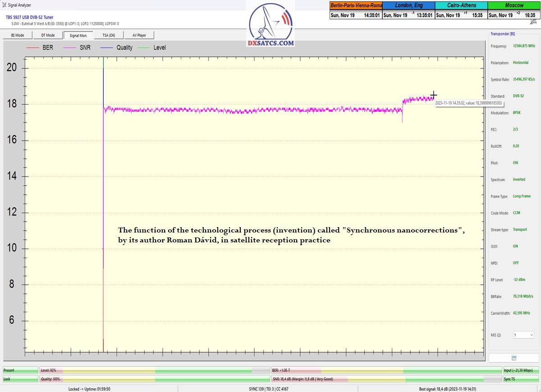This screenshot has height=392, width=541.
Task: Open the AV Player tab
Action: pyautogui.click(x=139, y=35)
